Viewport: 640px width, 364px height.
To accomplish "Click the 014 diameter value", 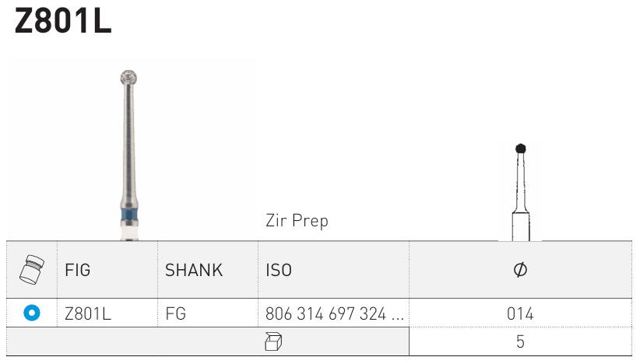I will pos(520,314).
